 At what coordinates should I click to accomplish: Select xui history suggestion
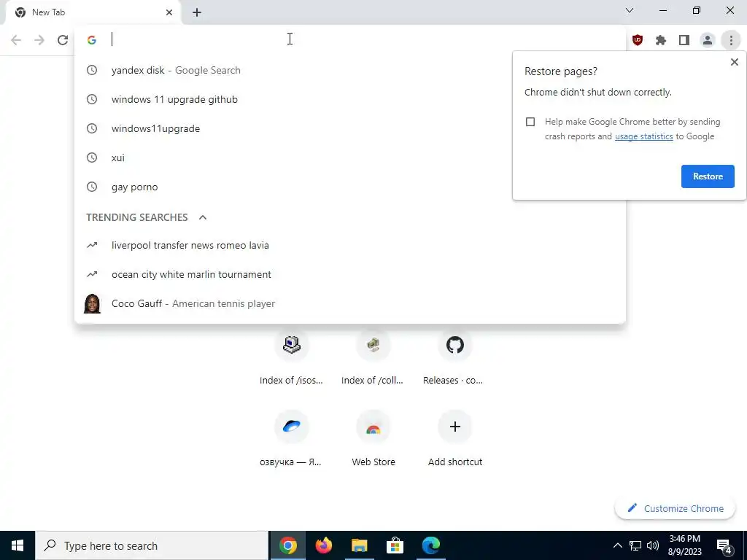click(349, 157)
